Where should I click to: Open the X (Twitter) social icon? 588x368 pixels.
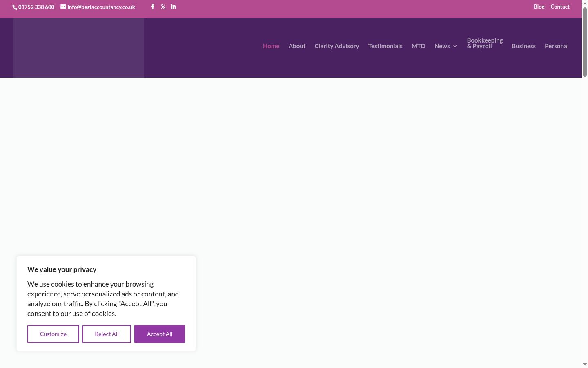163,7
